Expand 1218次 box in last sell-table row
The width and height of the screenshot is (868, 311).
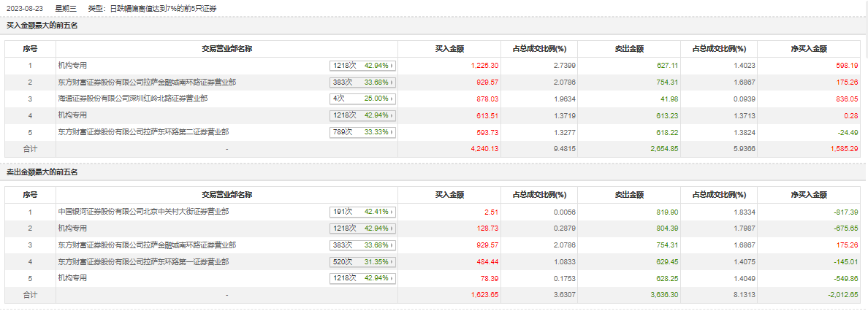(362, 278)
